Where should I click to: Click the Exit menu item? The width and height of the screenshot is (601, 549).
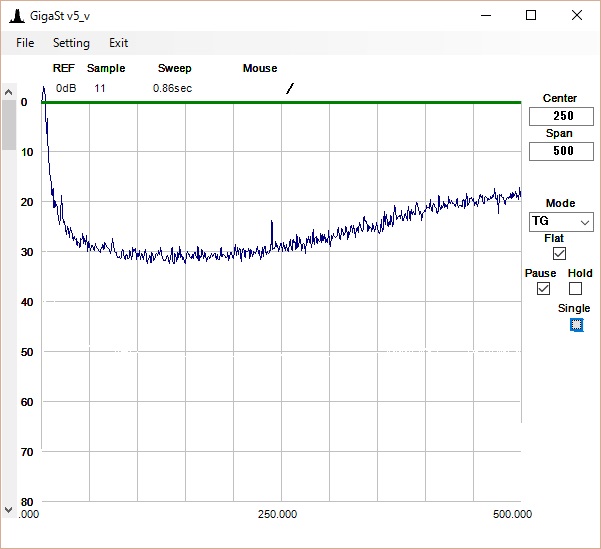tap(118, 43)
